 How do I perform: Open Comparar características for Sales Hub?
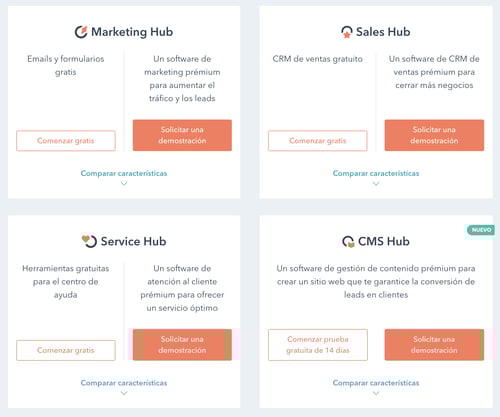pyautogui.click(x=376, y=173)
